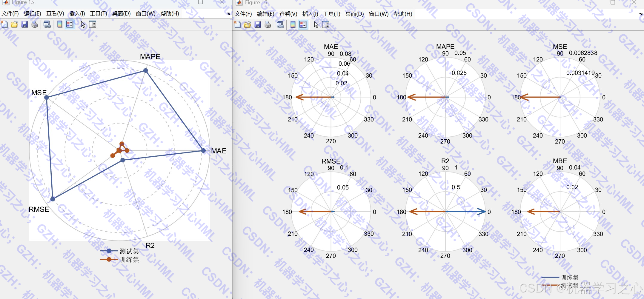Viewport: 644px width, 299px height.
Task: Click the MAE polar plot title in Figure 16
Action: pyautogui.click(x=331, y=47)
